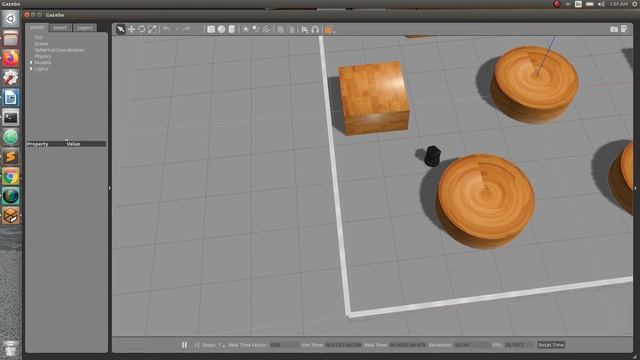Switch to the Insert tab
This screenshot has height=360, width=640.
pos(60,28)
